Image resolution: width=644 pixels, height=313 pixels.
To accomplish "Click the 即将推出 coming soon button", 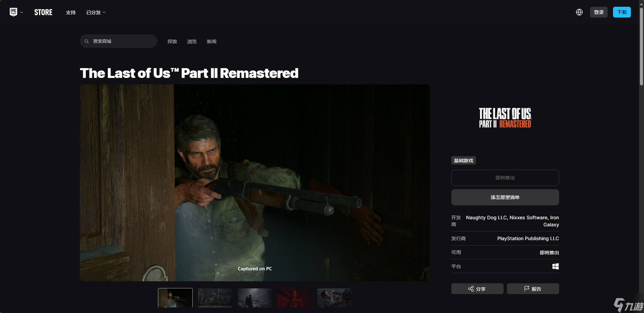I will click(505, 178).
